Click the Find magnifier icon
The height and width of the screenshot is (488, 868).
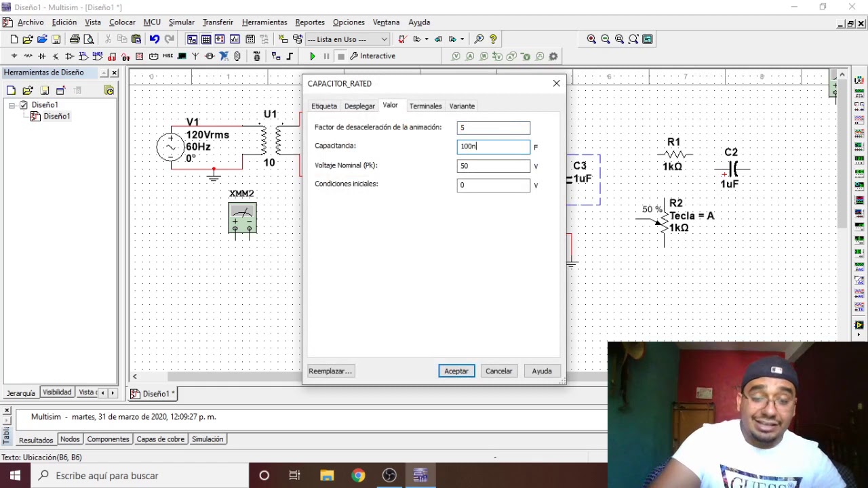pyautogui.click(x=479, y=39)
